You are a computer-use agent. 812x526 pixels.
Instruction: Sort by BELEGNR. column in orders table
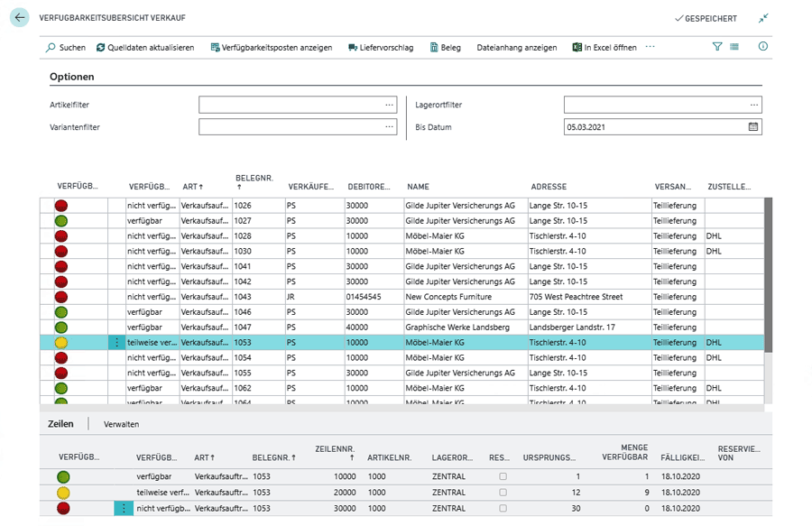click(x=254, y=182)
